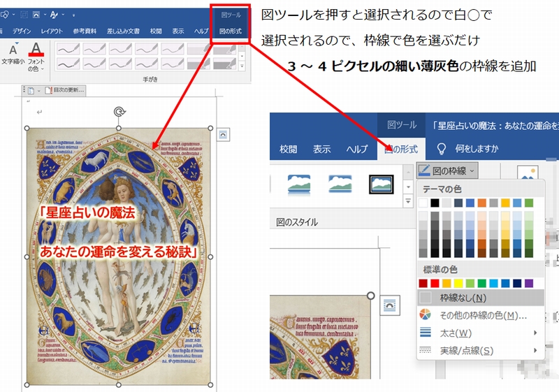This screenshot has width=559, height=392.
Task: Pick the yellow swatch under 標準の色
Action: [x=458, y=283]
